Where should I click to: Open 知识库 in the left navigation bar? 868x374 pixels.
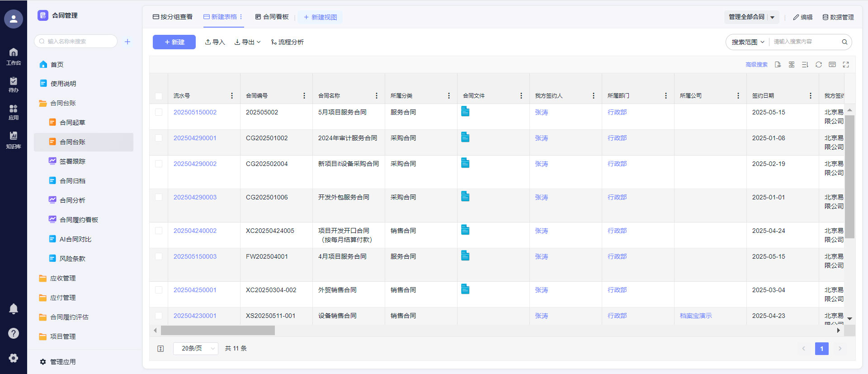(14, 139)
